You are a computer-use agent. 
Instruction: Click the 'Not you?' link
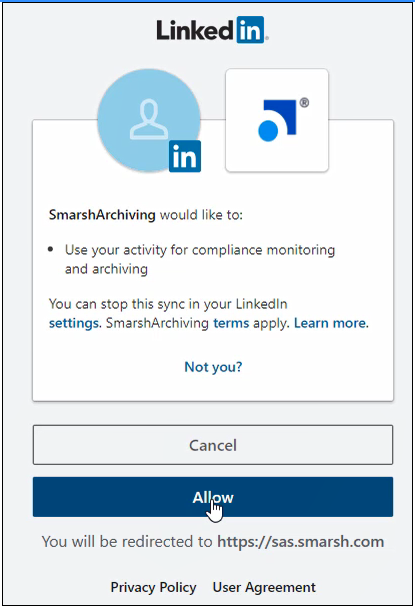coord(213,367)
